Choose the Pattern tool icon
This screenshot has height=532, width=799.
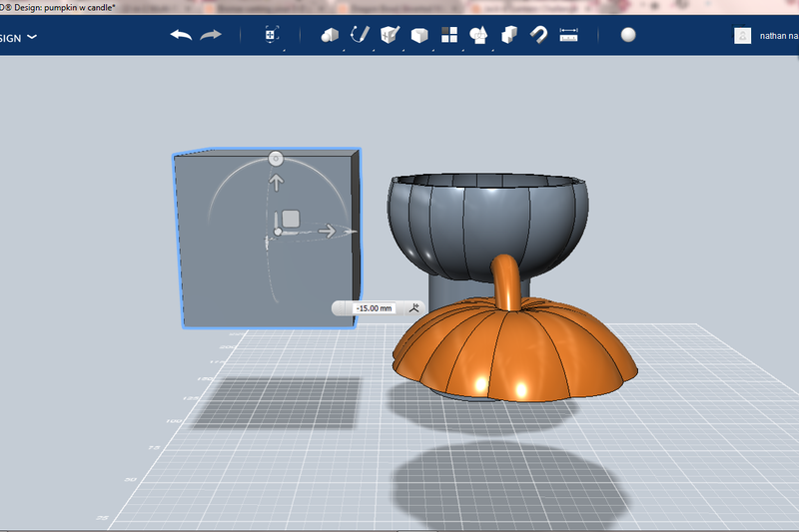pyautogui.click(x=449, y=35)
